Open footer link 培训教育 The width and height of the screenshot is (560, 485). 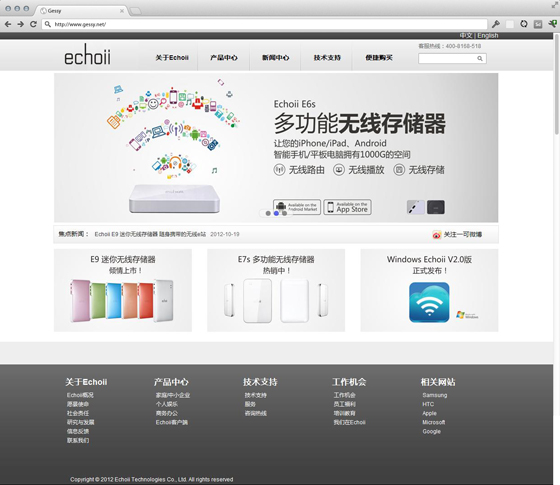tap(344, 413)
